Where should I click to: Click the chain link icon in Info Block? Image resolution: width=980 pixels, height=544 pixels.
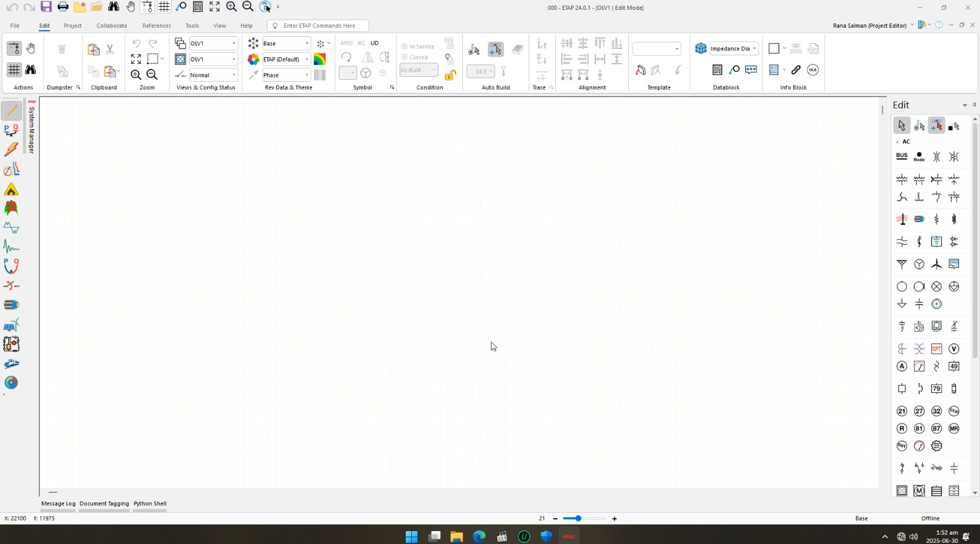tap(796, 70)
